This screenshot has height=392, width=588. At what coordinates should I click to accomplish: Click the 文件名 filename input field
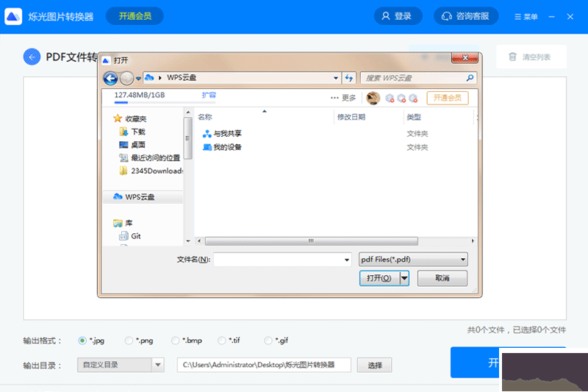[x=282, y=260]
